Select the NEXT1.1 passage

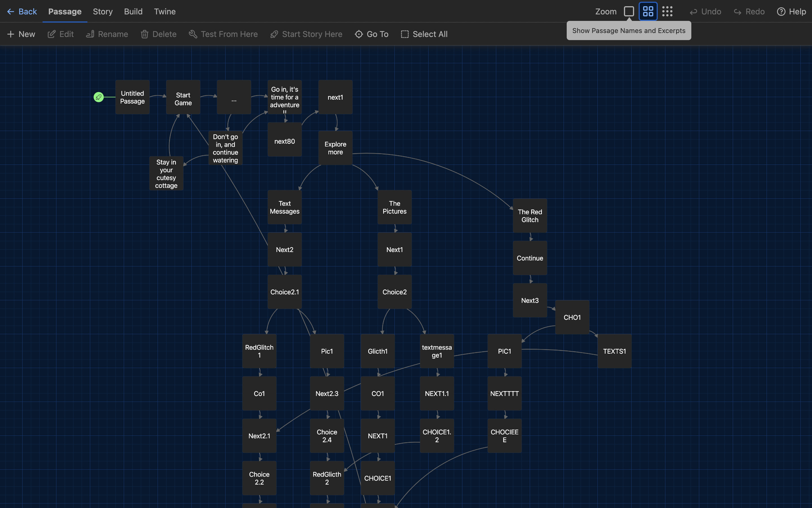(x=436, y=393)
